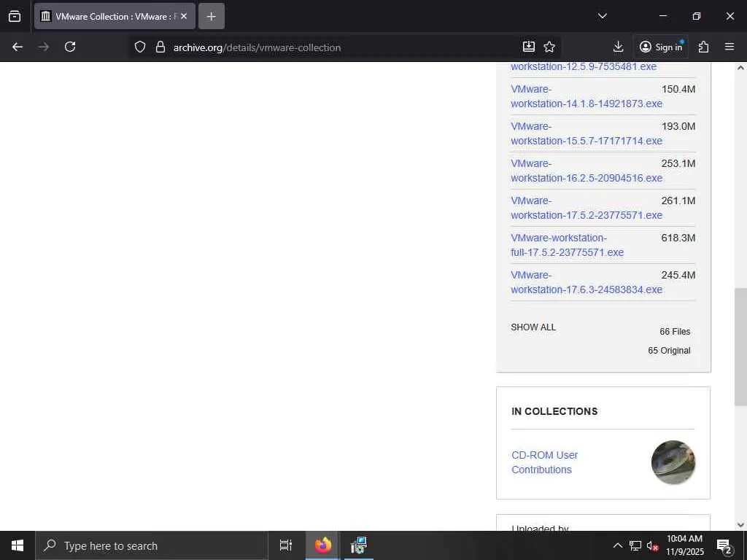Click the Type here to search box
The height and width of the screenshot is (560, 747).
click(x=152, y=545)
